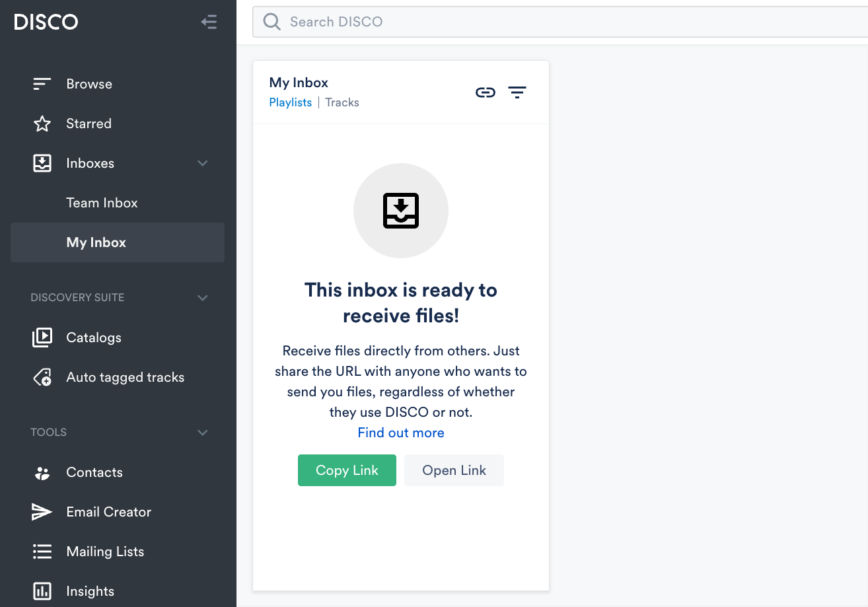Click the Auto tagged tracks icon
Viewport: 868px width, 607px height.
(x=42, y=377)
